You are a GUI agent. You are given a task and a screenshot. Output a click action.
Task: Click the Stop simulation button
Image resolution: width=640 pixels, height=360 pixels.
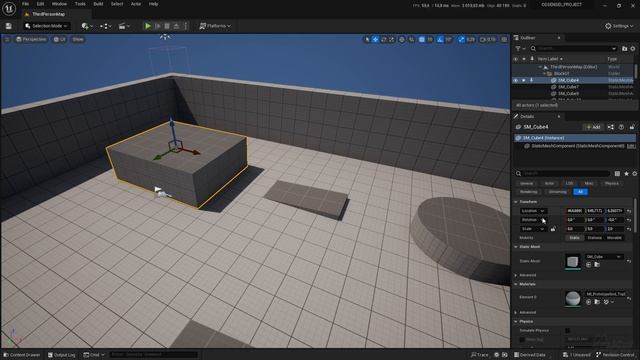click(167, 26)
